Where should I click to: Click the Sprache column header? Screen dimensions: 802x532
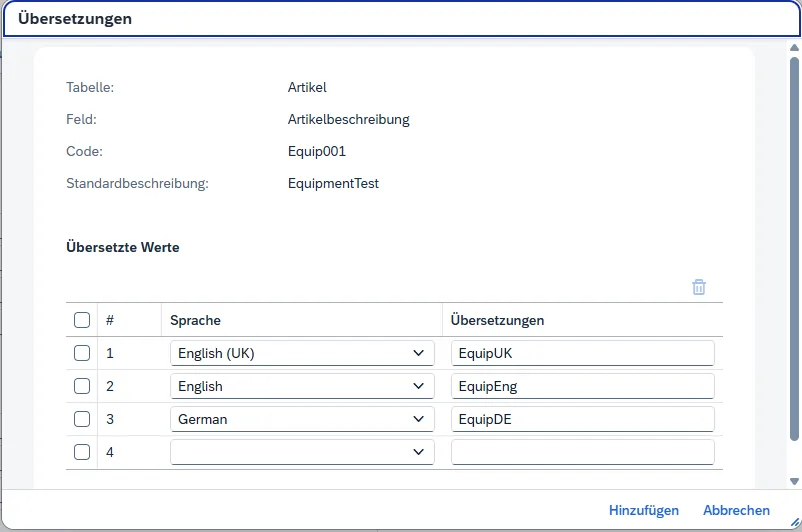pos(196,320)
